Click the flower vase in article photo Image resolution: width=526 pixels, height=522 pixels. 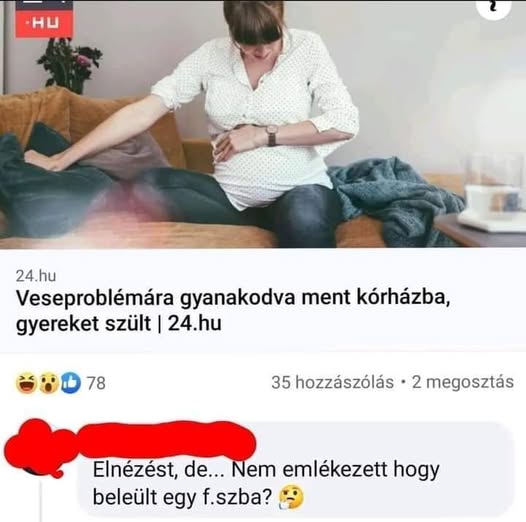(x=70, y=65)
